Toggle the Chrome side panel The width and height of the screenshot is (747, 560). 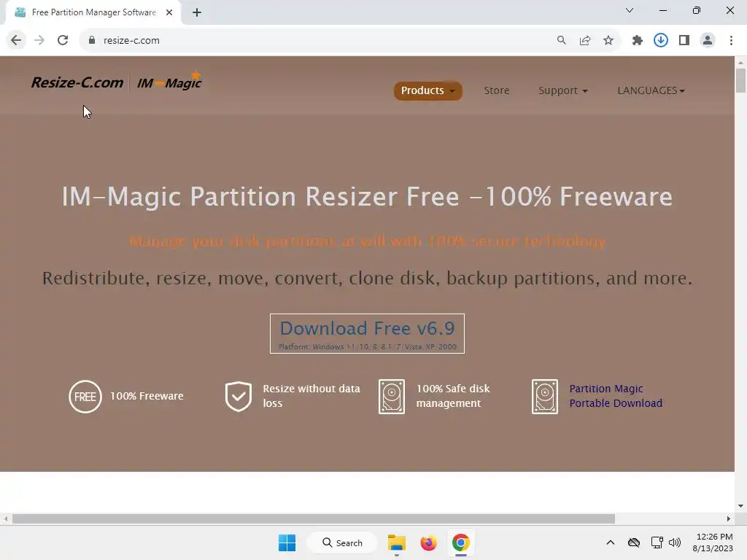coord(684,41)
